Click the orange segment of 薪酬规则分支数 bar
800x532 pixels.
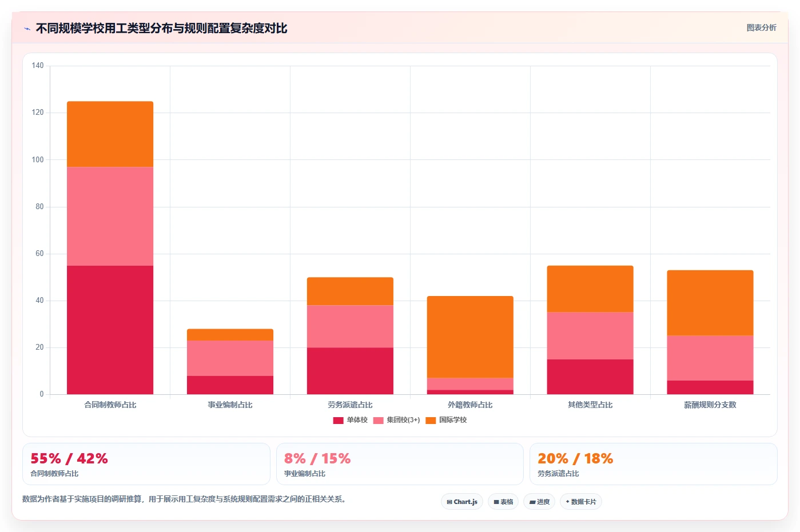click(710, 303)
